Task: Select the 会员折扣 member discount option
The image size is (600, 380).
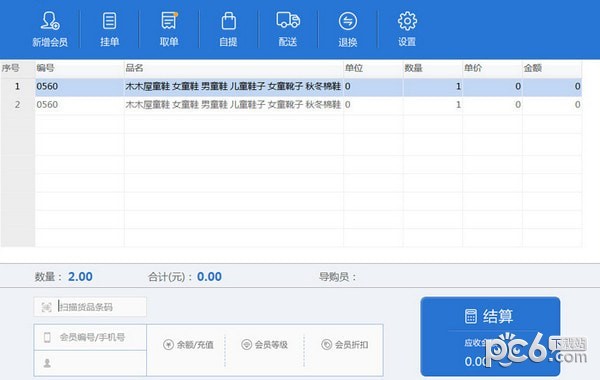Action: point(345,345)
